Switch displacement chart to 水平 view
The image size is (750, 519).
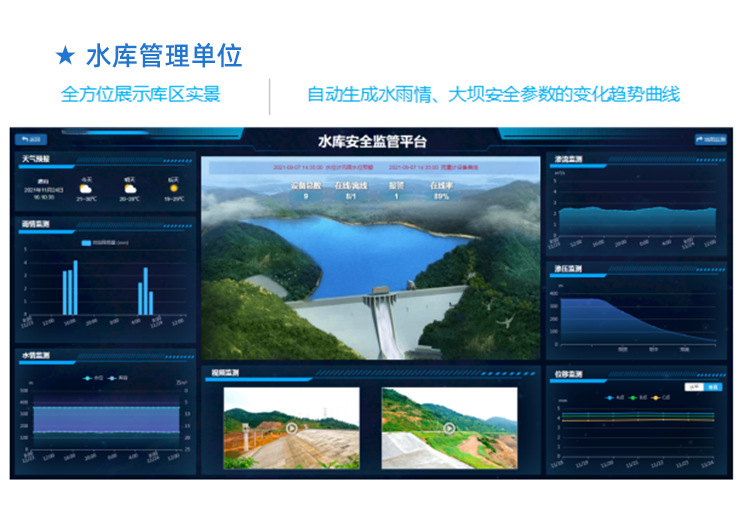coord(694,386)
